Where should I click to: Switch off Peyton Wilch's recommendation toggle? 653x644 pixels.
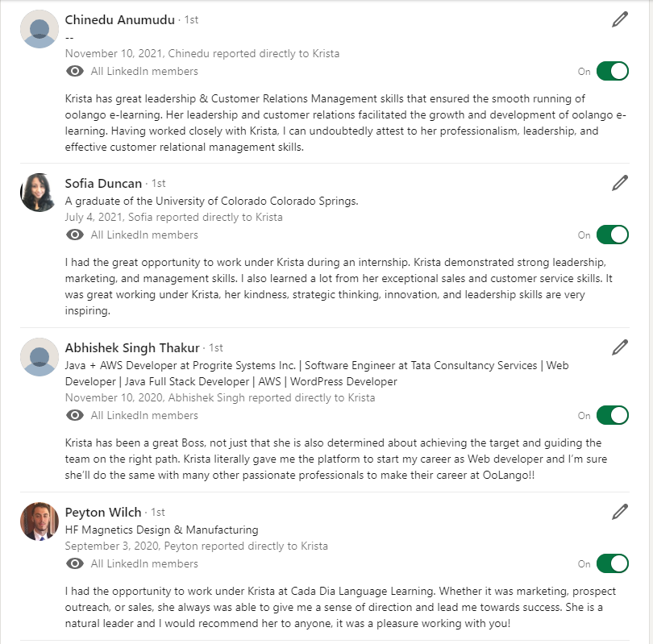[x=612, y=564]
